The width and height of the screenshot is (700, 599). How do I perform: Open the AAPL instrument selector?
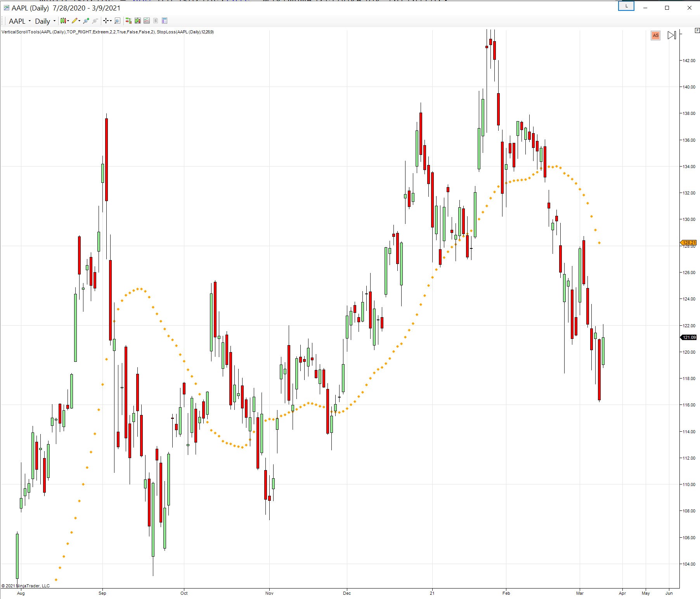coord(20,21)
